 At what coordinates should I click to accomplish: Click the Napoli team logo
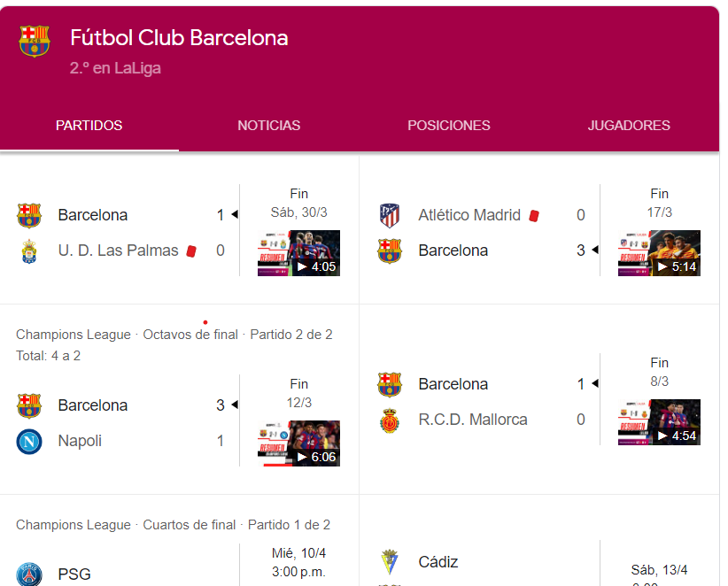[x=29, y=441]
